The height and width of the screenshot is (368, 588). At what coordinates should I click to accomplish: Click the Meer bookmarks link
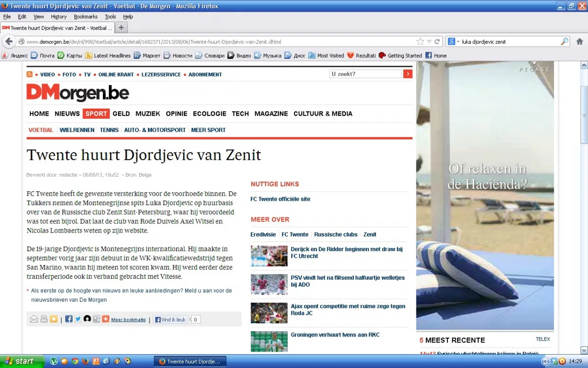[x=128, y=320]
